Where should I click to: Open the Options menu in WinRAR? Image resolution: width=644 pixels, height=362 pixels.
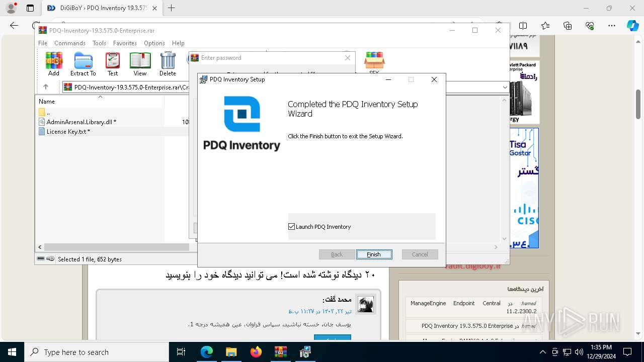click(x=154, y=43)
